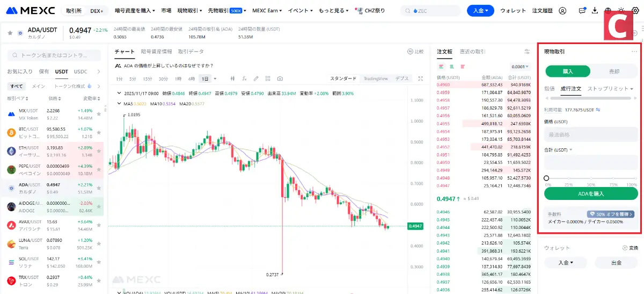644x294 pixels.
Task: Open the chart indicators (fx) tool
Action: point(245,78)
